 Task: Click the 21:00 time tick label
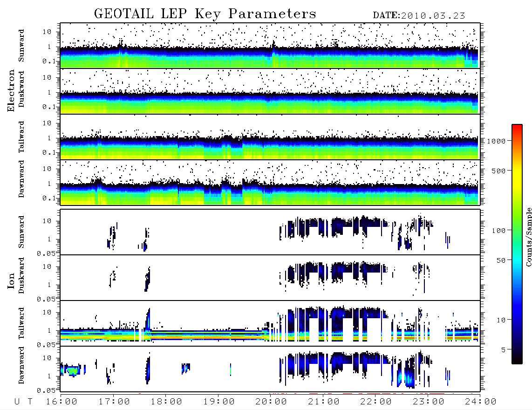pyautogui.click(x=324, y=402)
